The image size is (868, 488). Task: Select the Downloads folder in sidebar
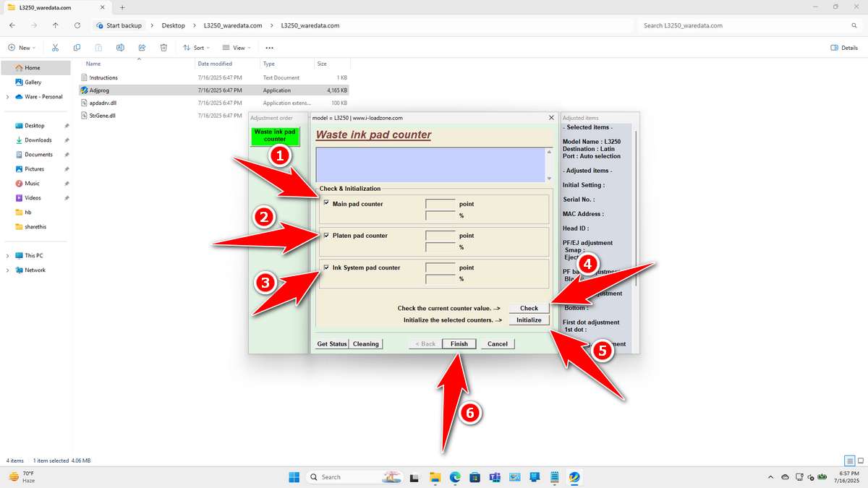38,140
